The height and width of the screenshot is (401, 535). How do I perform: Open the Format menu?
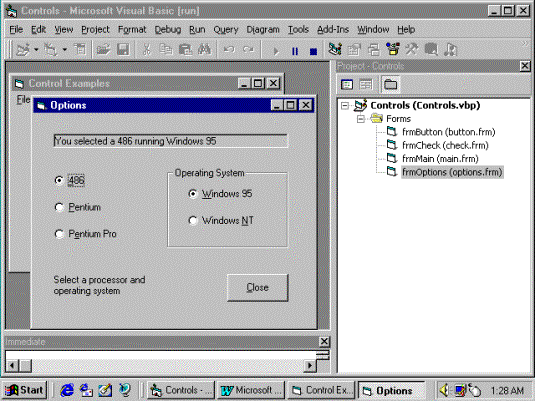(x=132, y=30)
